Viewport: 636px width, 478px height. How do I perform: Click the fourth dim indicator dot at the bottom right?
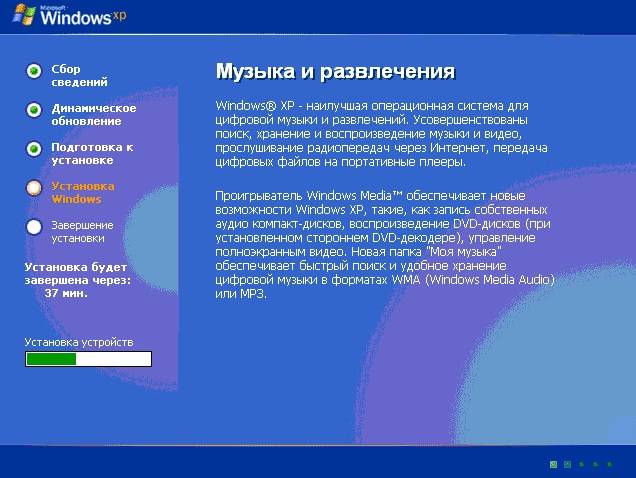pyautogui.click(x=596, y=464)
